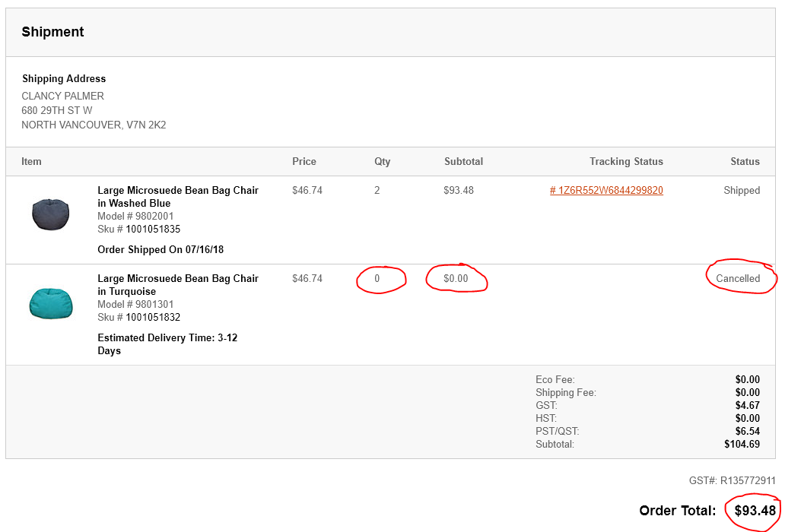Click the Cancelled status label
This screenshot has height=532, width=785.
737,278
